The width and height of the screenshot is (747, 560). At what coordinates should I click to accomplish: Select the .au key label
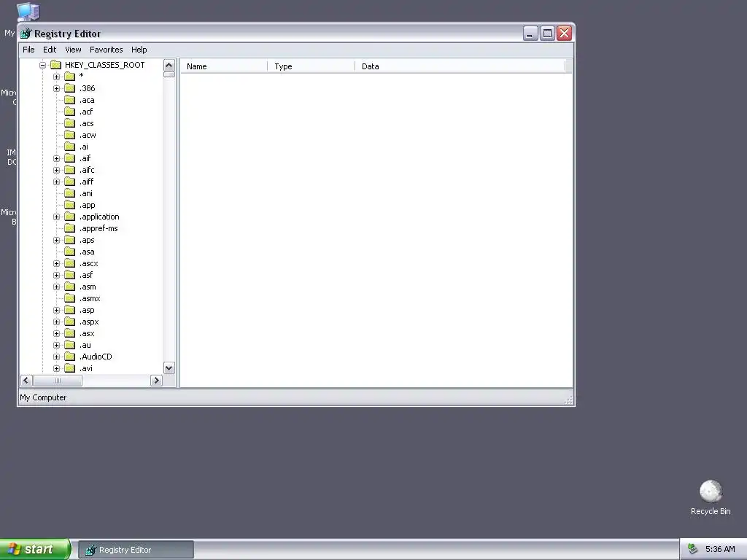85,345
